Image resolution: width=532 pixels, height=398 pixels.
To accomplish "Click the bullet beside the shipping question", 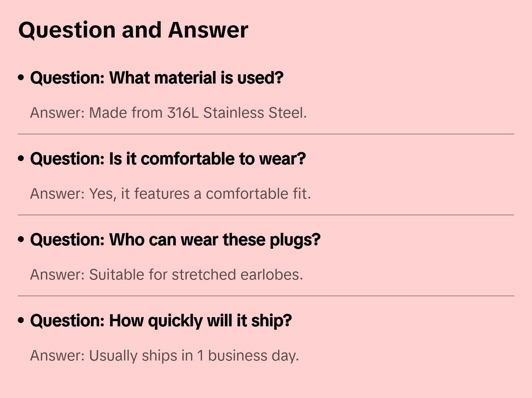I will [21, 321].
